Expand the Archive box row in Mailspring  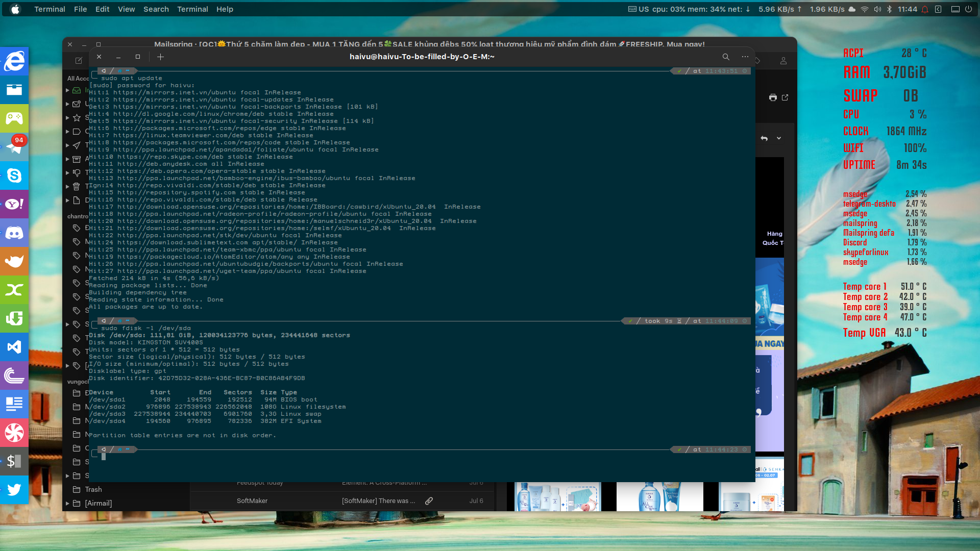(67, 159)
